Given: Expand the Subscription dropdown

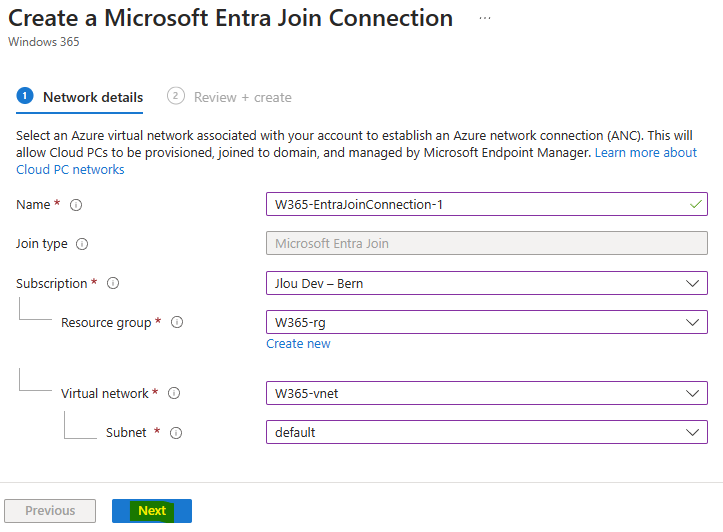Looking at the screenshot, I should tap(486, 283).
